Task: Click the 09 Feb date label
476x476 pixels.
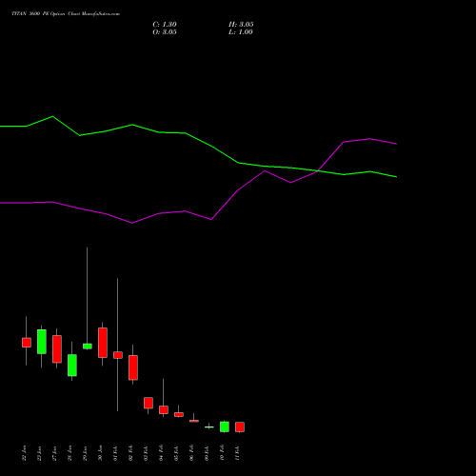Action: (x=208, y=453)
